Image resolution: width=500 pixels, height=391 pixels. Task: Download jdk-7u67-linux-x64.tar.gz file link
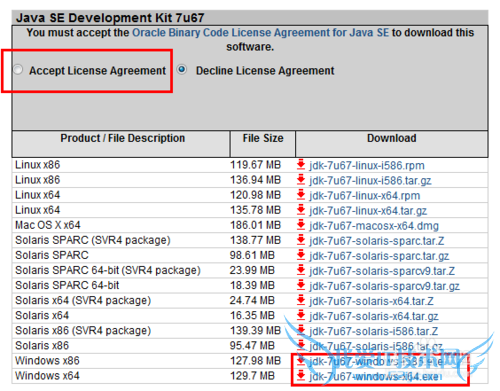point(368,211)
